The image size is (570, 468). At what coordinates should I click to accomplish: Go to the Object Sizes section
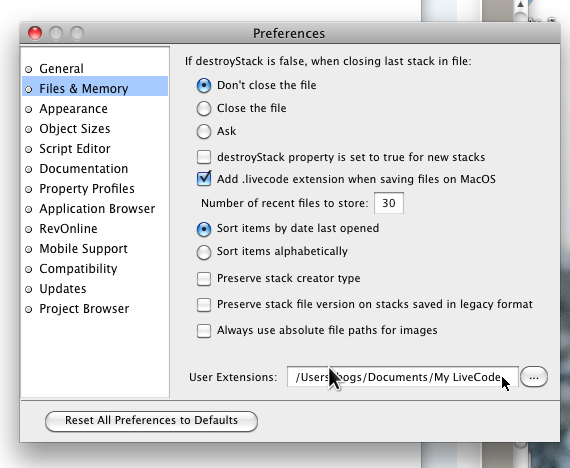(95, 129)
